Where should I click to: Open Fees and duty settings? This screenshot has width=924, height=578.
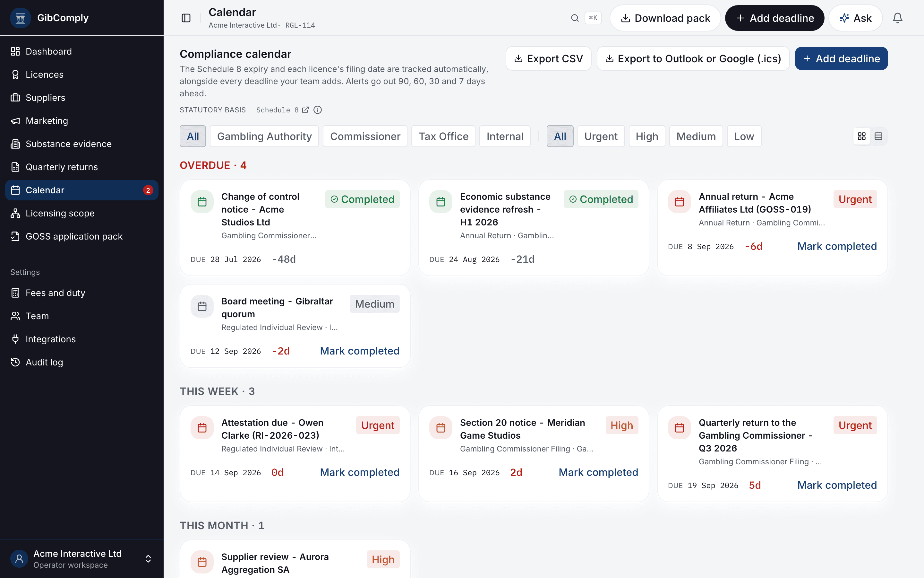(x=82, y=293)
